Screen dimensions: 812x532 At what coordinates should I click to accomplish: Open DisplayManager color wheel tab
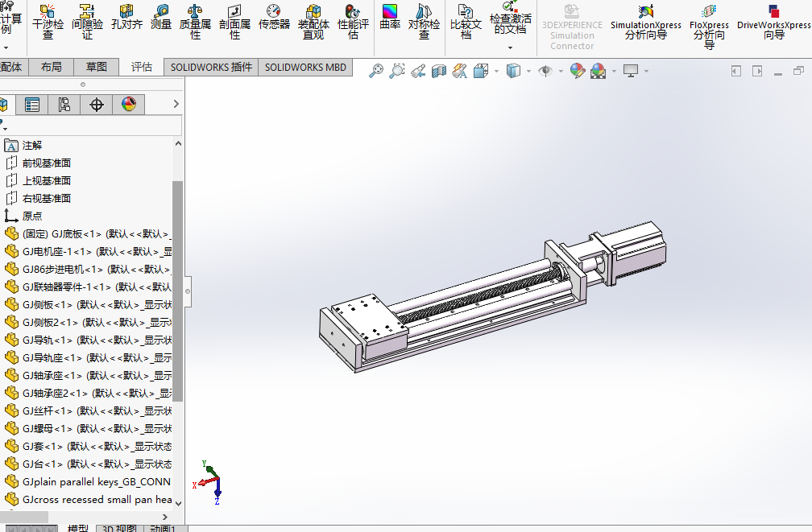[128, 105]
